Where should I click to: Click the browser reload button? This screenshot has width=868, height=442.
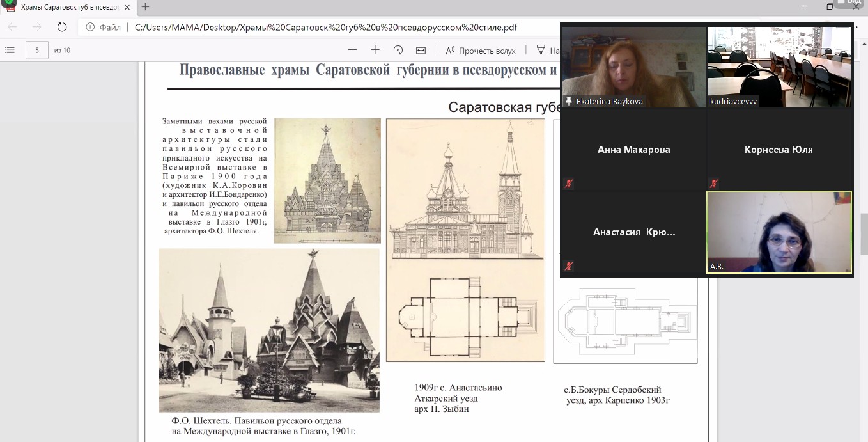click(x=62, y=27)
